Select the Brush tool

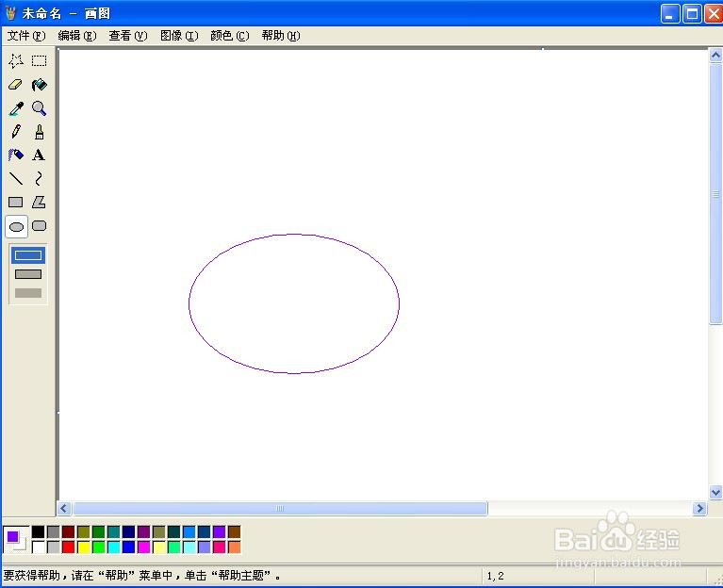pyautogui.click(x=40, y=132)
